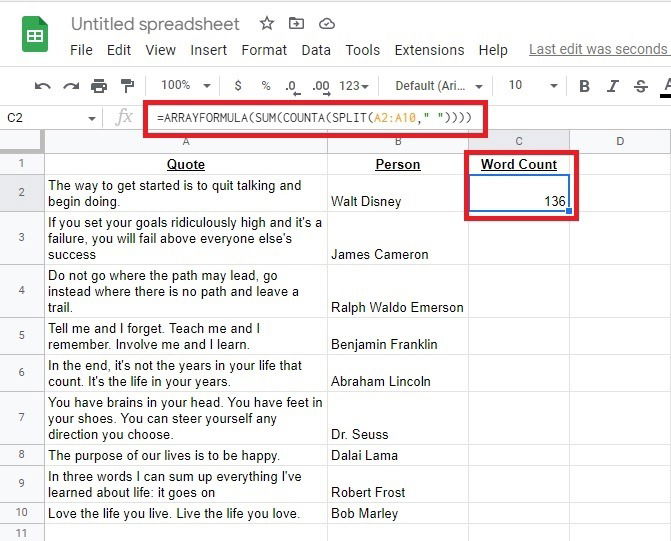Open more number formats dropdown

point(353,86)
